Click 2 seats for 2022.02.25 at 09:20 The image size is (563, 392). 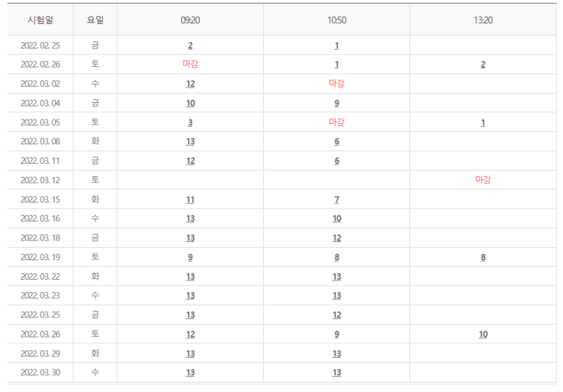coord(190,45)
